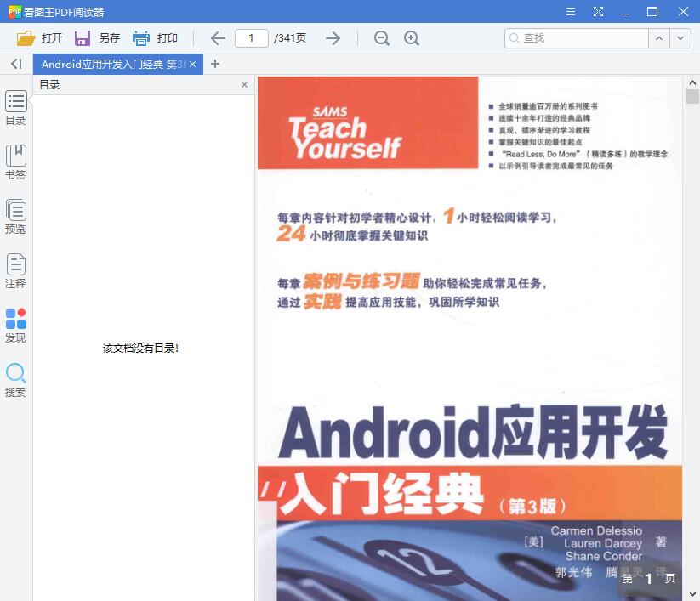Open the 目录 contents sidebar panel

click(x=15, y=107)
